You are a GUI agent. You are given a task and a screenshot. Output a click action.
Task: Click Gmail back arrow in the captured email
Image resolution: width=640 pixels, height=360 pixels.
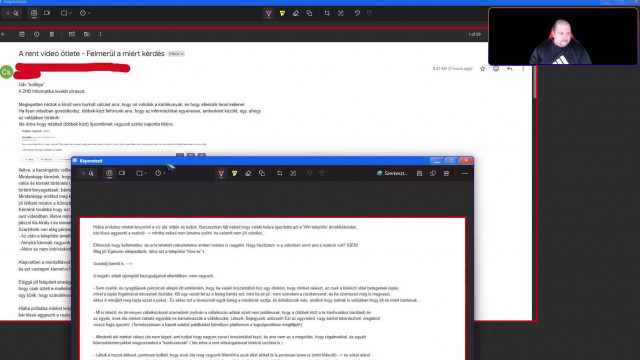(x=3, y=34)
